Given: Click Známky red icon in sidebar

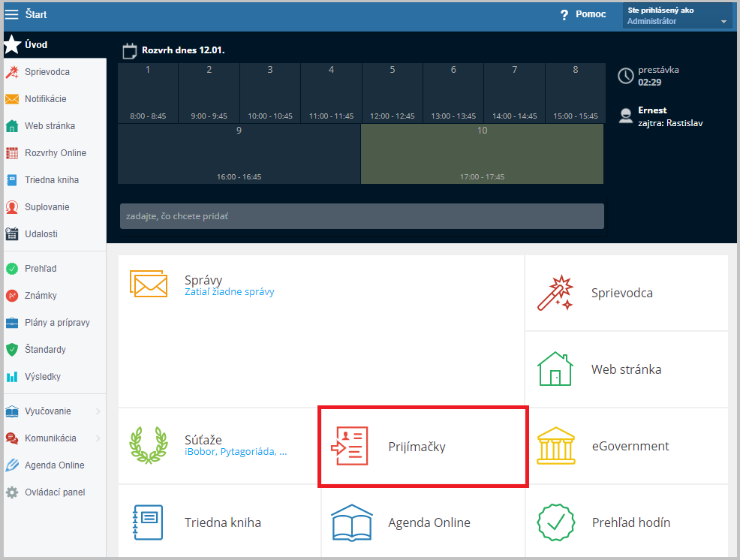Looking at the screenshot, I should (12, 296).
